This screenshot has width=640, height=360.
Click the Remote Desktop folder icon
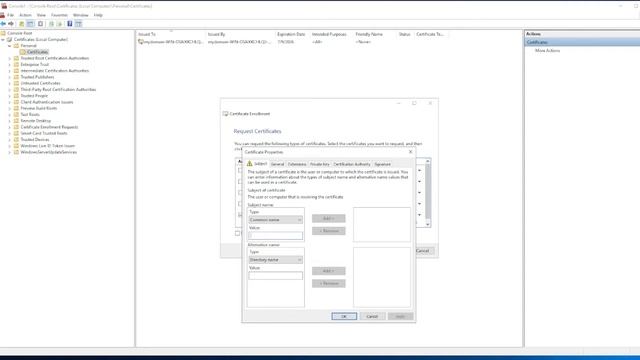tap(16, 121)
